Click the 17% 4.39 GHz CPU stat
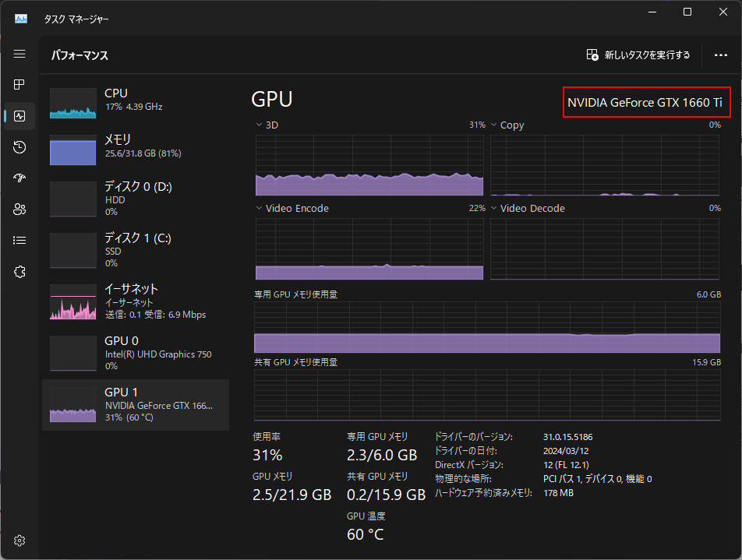Image resolution: width=742 pixels, height=560 pixels. 134,107
